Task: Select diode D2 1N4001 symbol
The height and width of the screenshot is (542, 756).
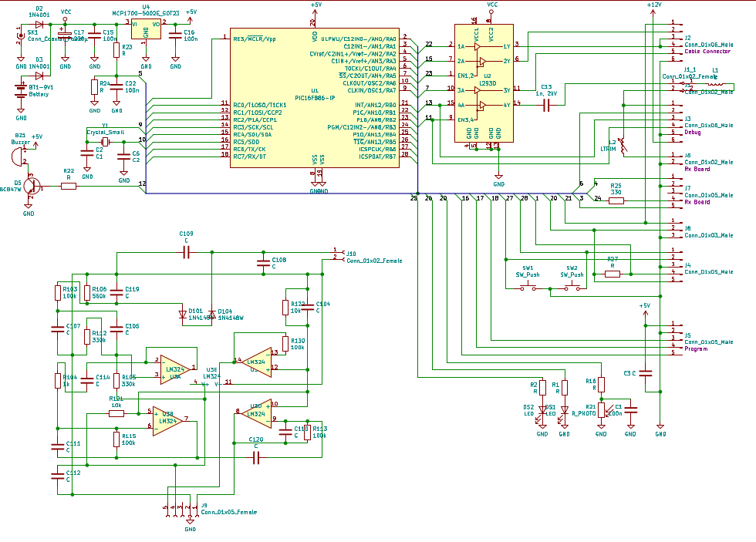Action: [x=39, y=24]
